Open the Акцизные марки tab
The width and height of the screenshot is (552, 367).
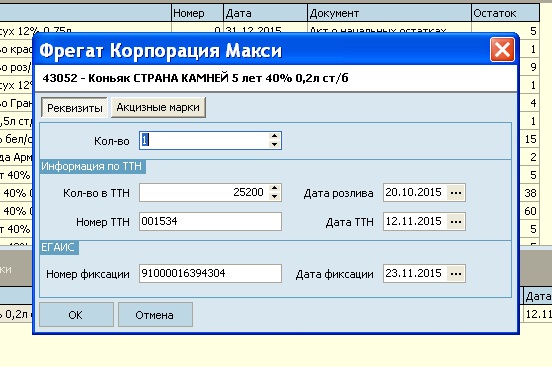click(158, 107)
